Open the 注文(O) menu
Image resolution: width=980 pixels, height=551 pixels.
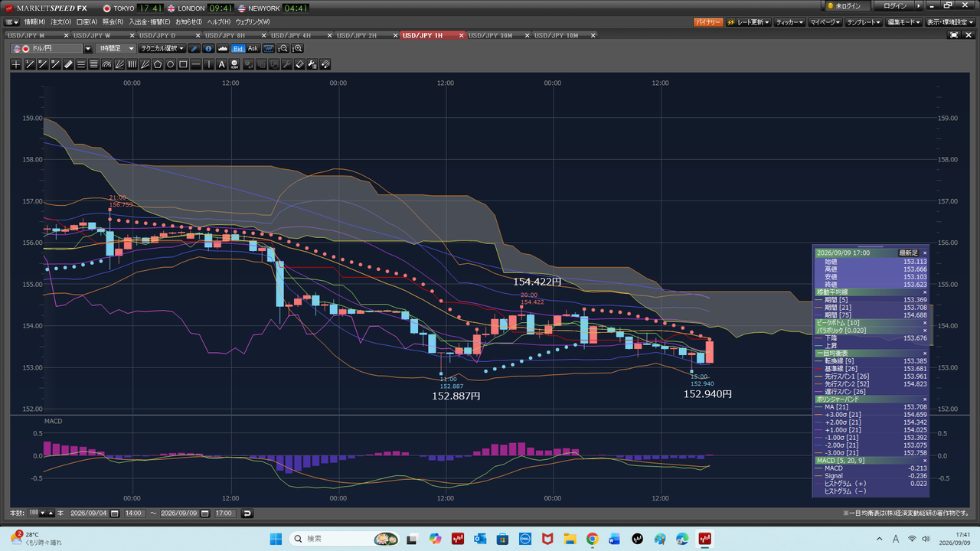tap(60, 22)
